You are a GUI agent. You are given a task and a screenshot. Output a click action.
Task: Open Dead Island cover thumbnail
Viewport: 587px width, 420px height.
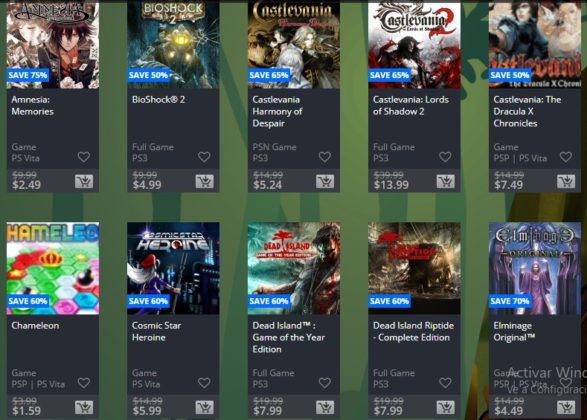294,268
